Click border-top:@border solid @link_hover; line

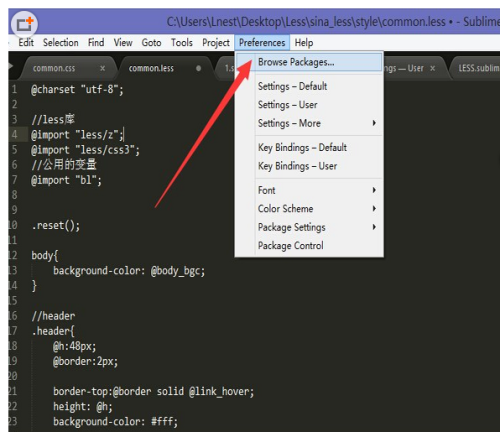(x=153, y=391)
